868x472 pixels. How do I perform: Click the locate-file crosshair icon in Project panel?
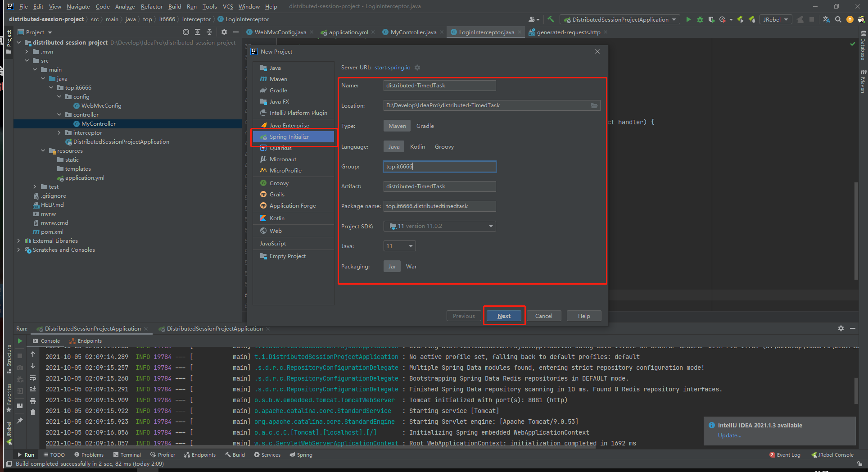[x=186, y=32]
